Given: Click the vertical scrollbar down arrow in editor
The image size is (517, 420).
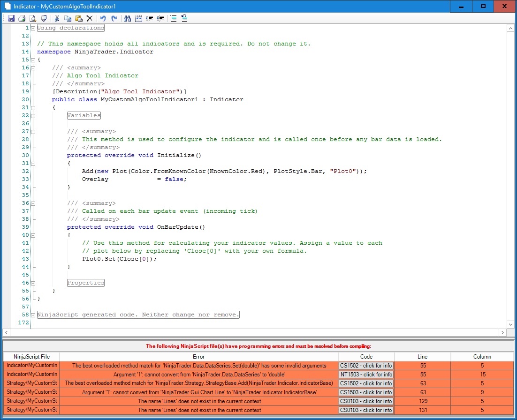Looking at the screenshot, I should point(510,324).
